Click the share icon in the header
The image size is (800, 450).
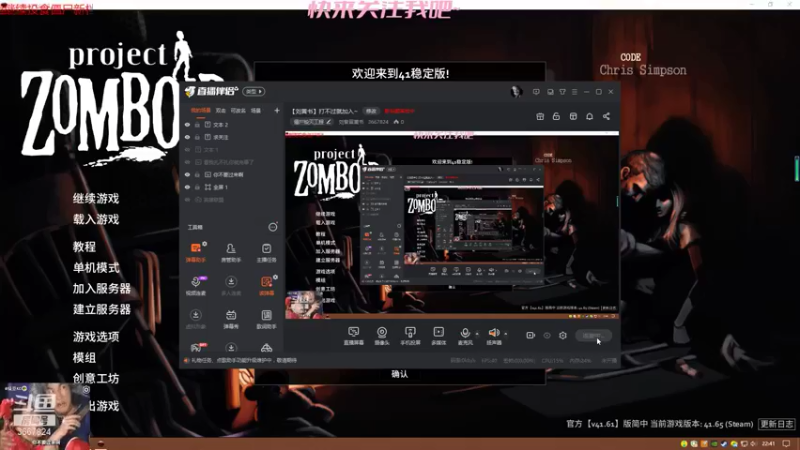tap(606, 116)
